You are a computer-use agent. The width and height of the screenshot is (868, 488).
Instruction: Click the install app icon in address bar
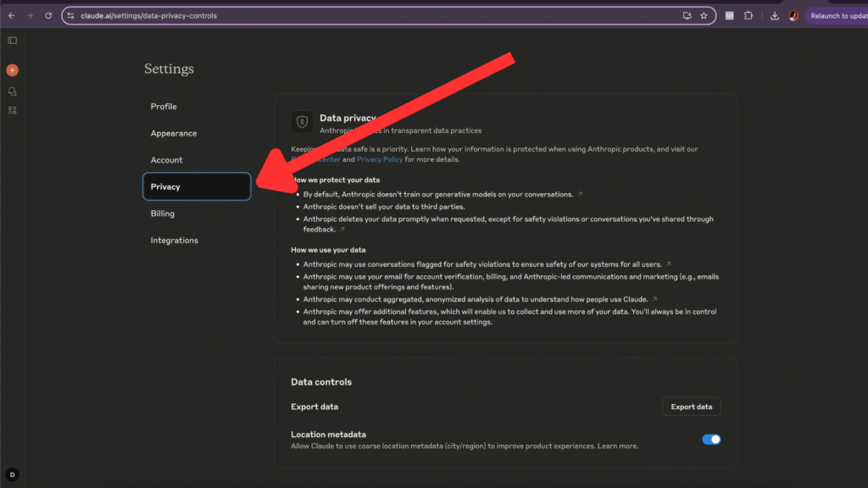(x=687, y=15)
